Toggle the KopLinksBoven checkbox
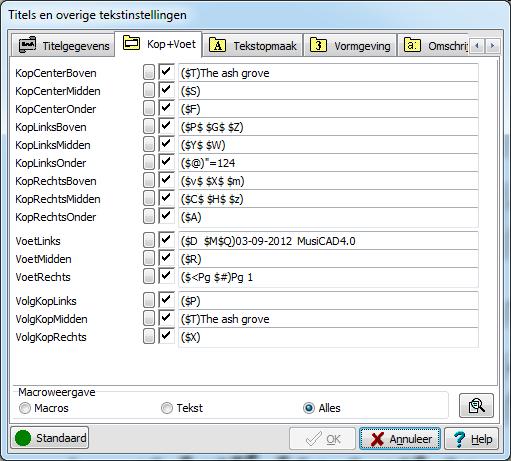Viewport: 511px width, 461px height. pos(166,126)
